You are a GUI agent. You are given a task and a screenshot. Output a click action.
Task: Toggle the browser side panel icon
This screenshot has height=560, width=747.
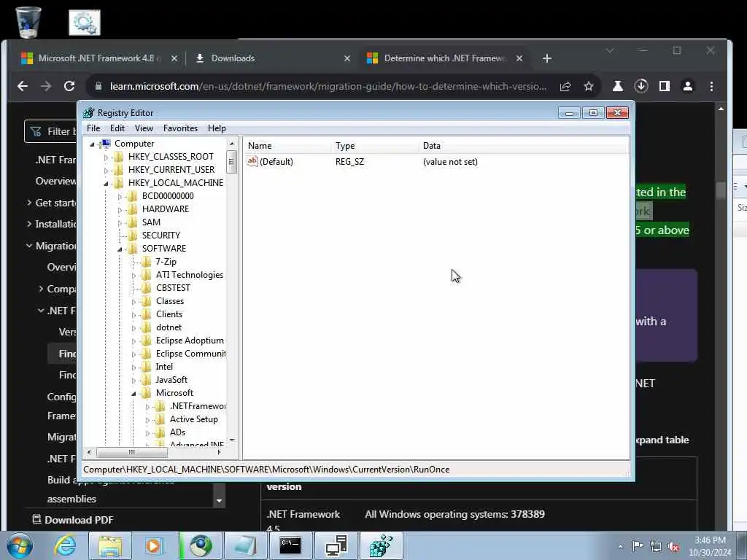664,86
